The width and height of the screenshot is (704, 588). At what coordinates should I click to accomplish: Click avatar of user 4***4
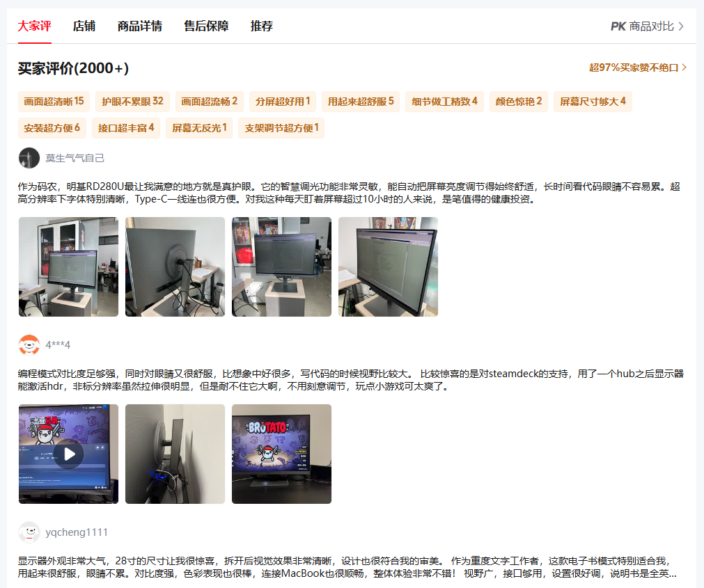[x=29, y=345]
